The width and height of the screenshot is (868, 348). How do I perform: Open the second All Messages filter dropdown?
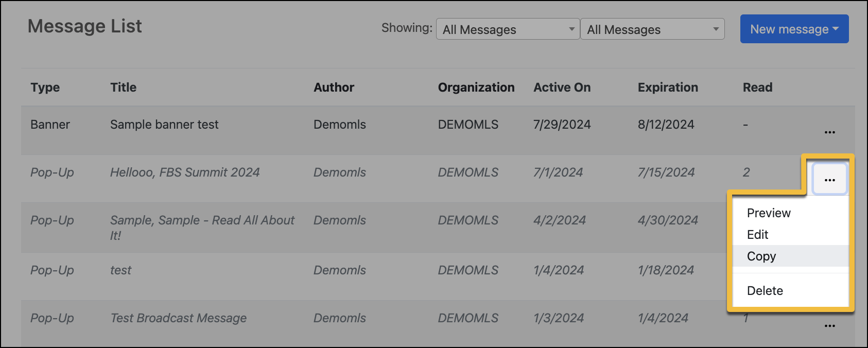pyautogui.click(x=652, y=29)
